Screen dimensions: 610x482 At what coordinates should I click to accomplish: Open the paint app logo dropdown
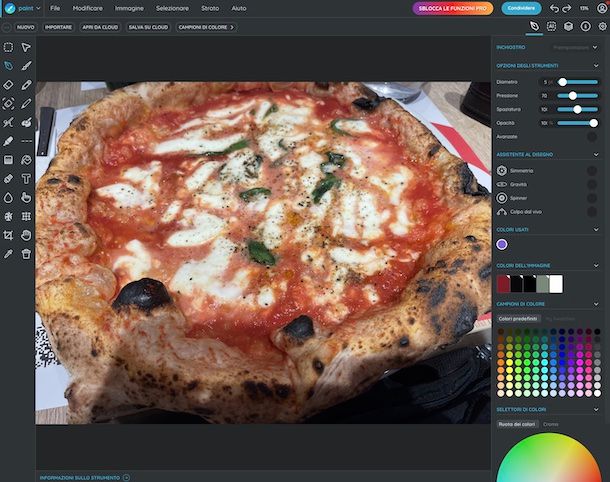tap(22, 8)
